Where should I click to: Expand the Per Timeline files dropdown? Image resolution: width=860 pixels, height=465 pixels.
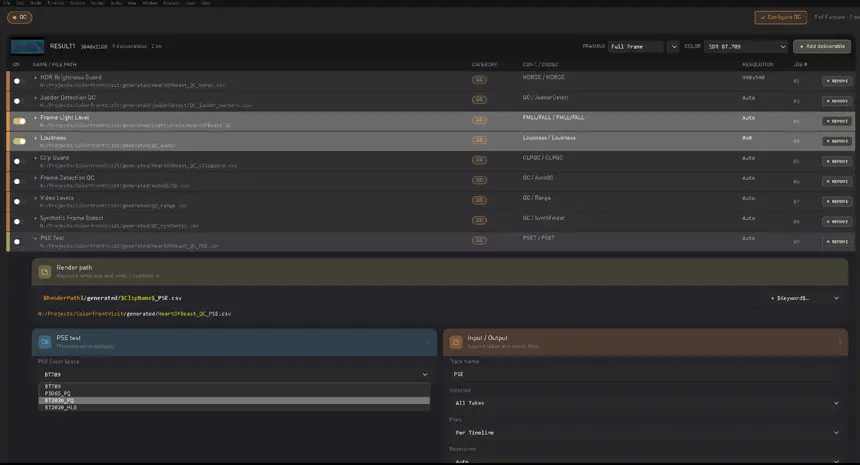click(646, 433)
